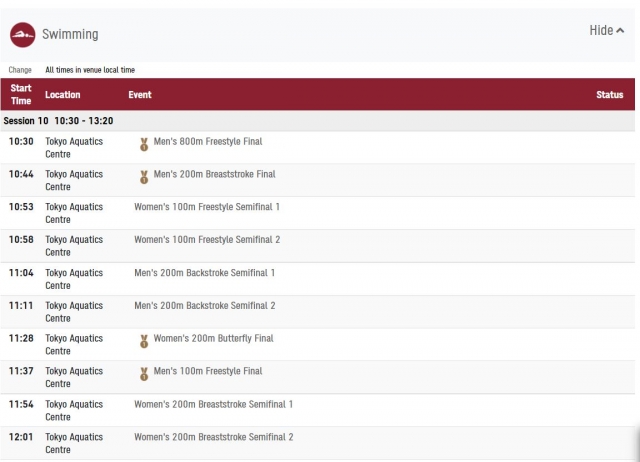Screen dimensions: 640x462
Task: Open Women's 200m Breaststroke Semifinal 2
Action: point(214,437)
